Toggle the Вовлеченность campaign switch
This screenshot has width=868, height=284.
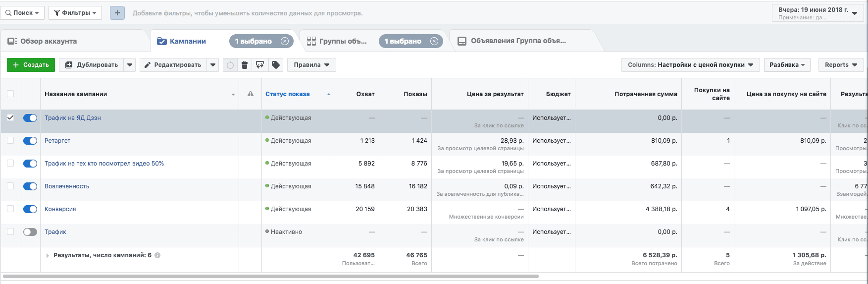coord(30,186)
